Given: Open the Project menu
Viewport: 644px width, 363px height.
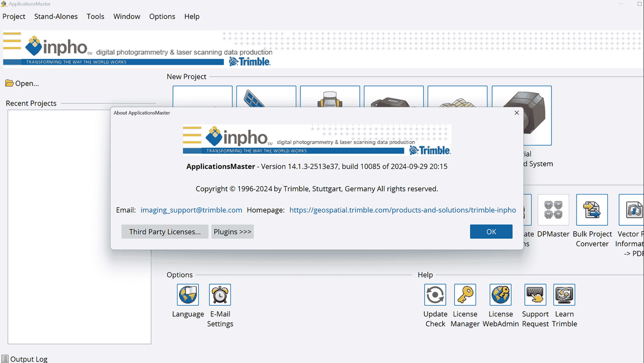Looking at the screenshot, I should [x=14, y=16].
